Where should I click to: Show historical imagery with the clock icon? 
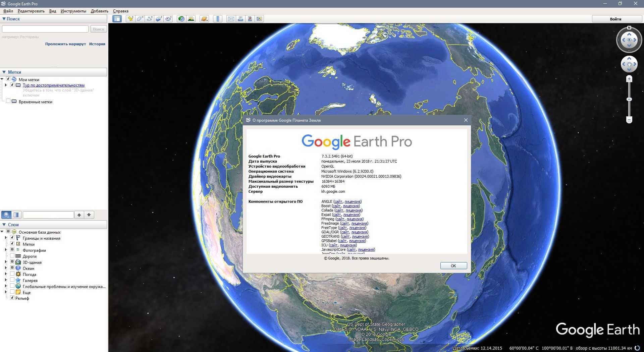pos(181,19)
